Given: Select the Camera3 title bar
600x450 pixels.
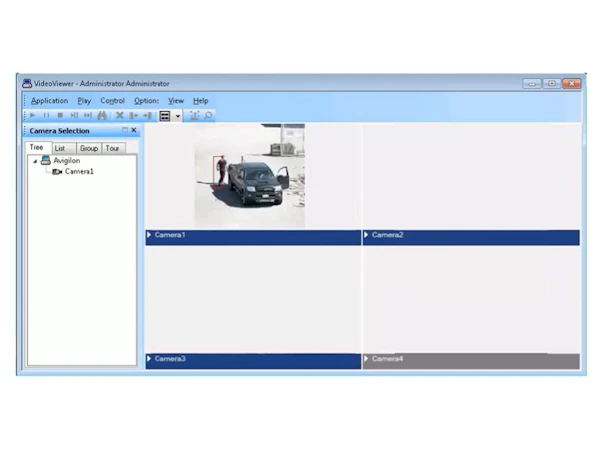Looking at the screenshot, I should (x=253, y=361).
